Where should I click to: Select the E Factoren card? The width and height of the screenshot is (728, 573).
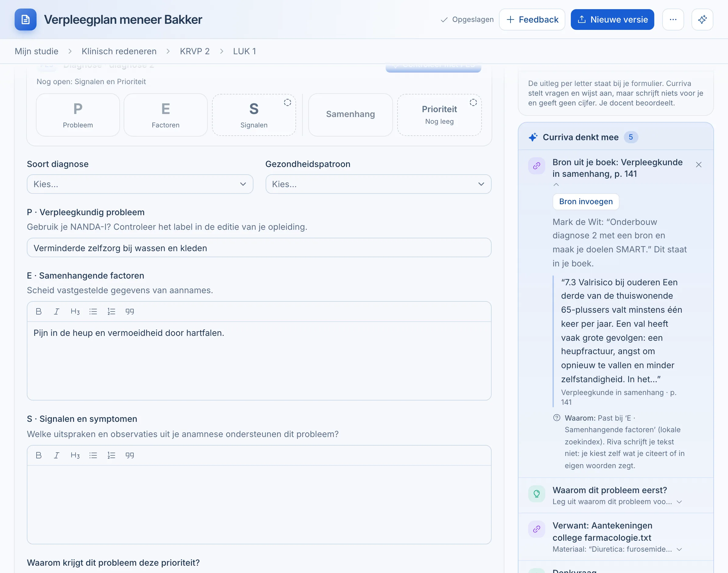(x=166, y=115)
